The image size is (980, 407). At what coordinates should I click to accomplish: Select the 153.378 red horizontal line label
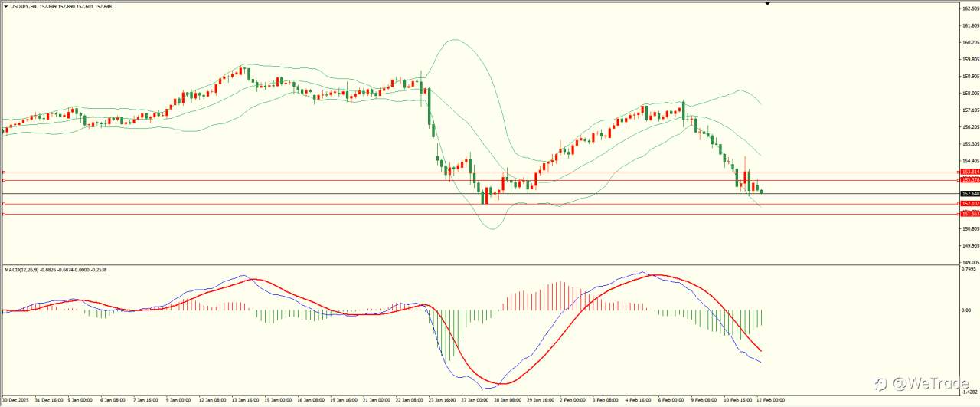970,179
